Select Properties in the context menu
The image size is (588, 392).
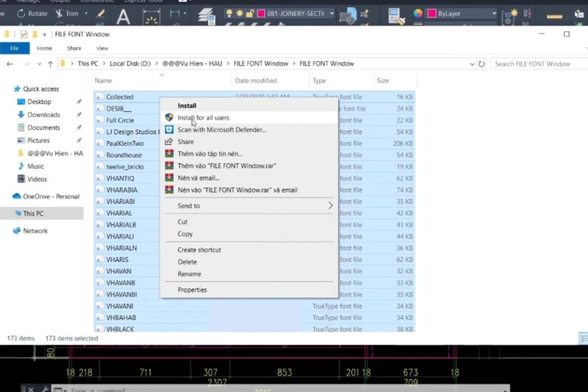(192, 290)
